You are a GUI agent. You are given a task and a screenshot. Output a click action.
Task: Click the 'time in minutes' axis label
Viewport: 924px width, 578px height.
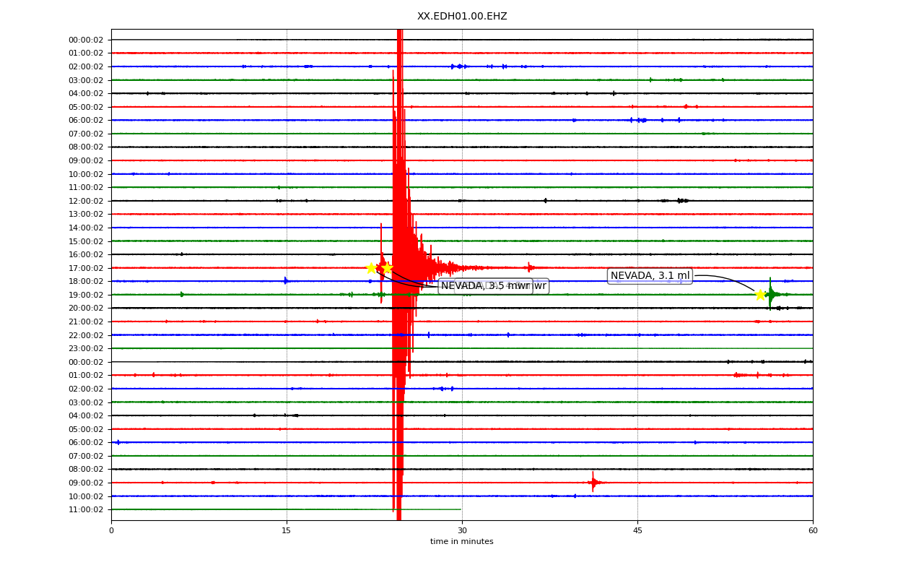click(x=462, y=542)
